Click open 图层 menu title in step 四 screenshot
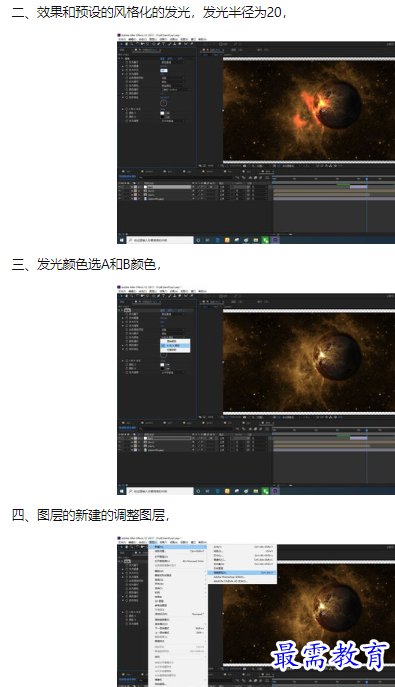The height and width of the screenshot is (687, 395). 153,542
